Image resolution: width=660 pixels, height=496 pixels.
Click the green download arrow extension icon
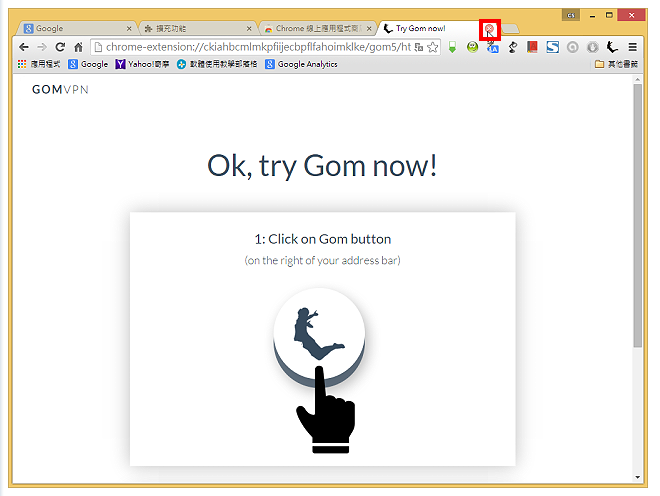452,47
